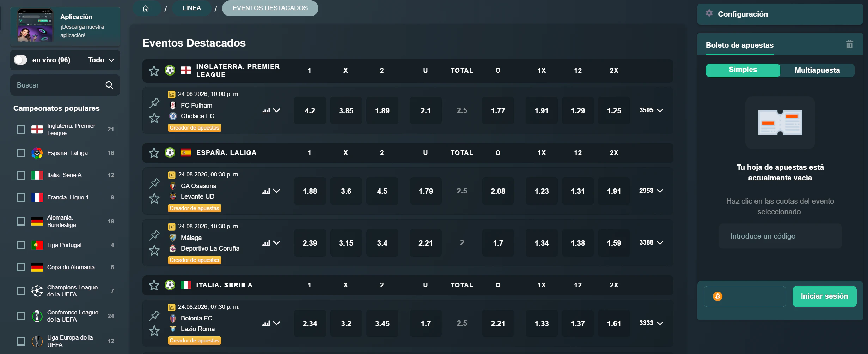Switch to Multiapuesta tab
This screenshot has height=354, width=868.
tap(817, 70)
